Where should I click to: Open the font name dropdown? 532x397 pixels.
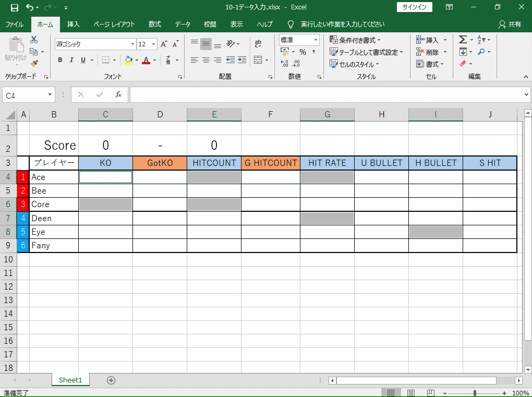(x=132, y=44)
